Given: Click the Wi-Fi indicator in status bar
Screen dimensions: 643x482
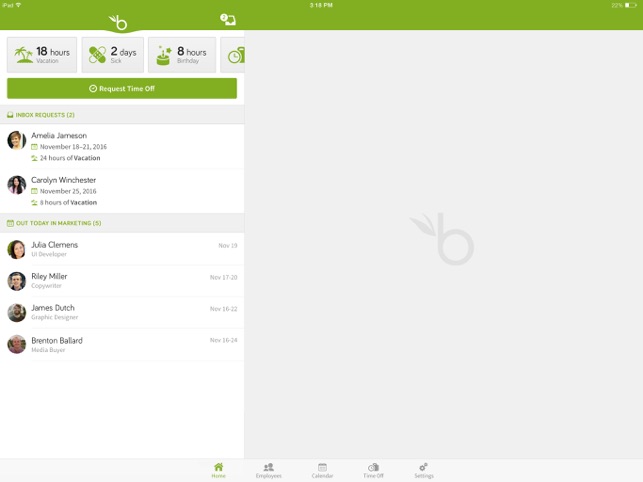Looking at the screenshot, I should tap(18, 5).
